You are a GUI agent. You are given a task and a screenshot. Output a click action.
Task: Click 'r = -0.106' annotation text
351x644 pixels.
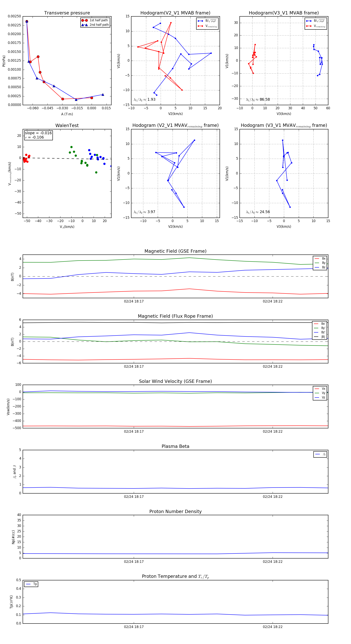point(35,137)
